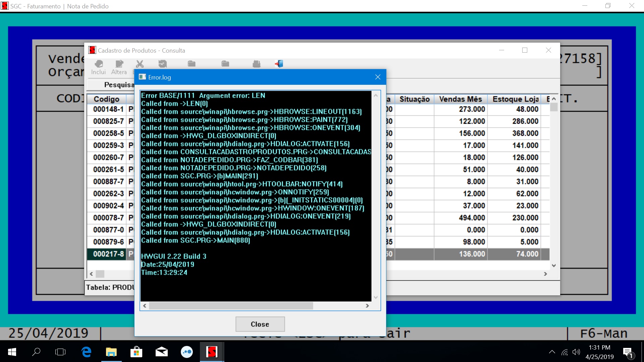Click the Estoque Loja column header
The height and width of the screenshot is (362, 644).
[x=516, y=99]
